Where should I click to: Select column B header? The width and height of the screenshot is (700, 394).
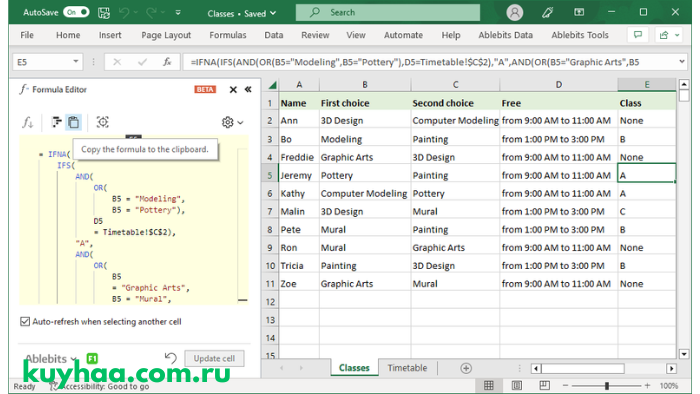click(x=365, y=84)
